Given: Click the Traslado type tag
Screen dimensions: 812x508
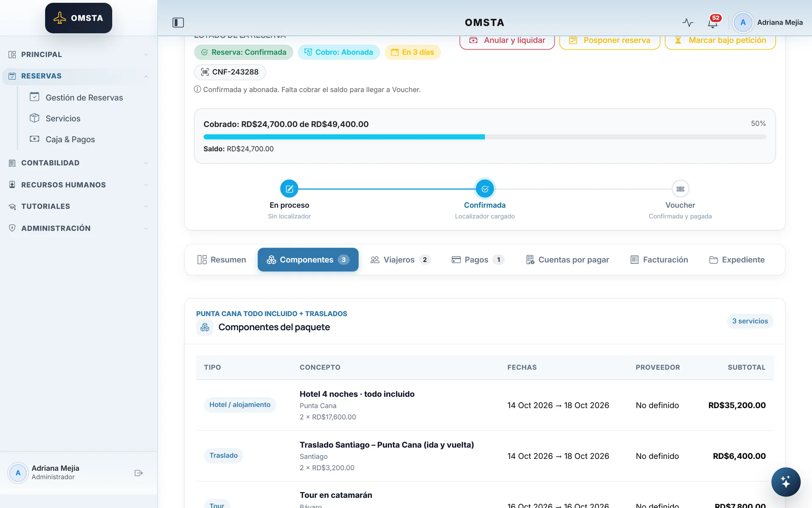Looking at the screenshot, I should pos(223,456).
